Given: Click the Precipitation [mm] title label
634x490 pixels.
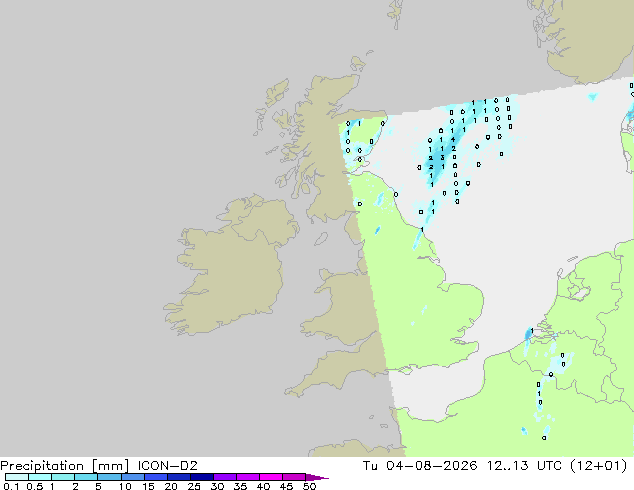Looking at the screenshot, I should [65, 466].
